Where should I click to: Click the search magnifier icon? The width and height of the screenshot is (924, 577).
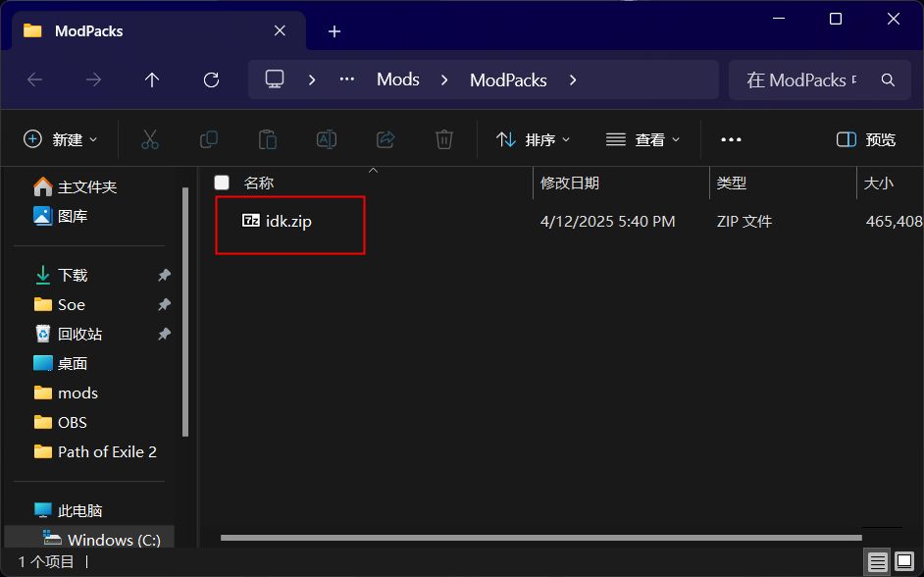(888, 79)
